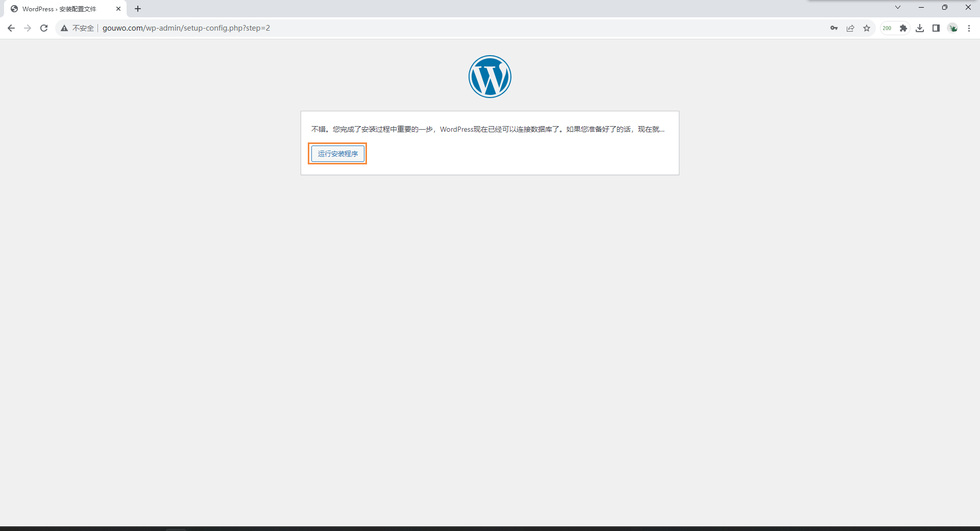This screenshot has width=980, height=531.
Task: Click the 不错。您完成了安装过程 message text
Action: [488, 129]
